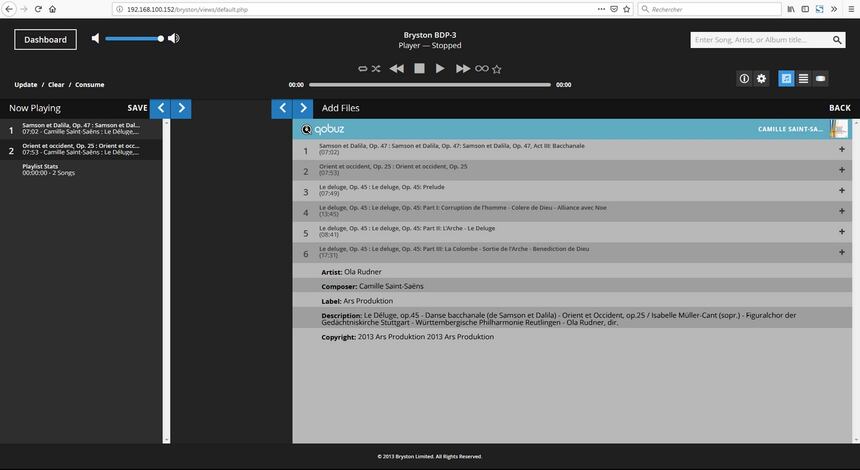Open Firefox hamburger menu
The width and height of the screenshot is (860, 470).
pyautogui.click(x=851, y=9)
